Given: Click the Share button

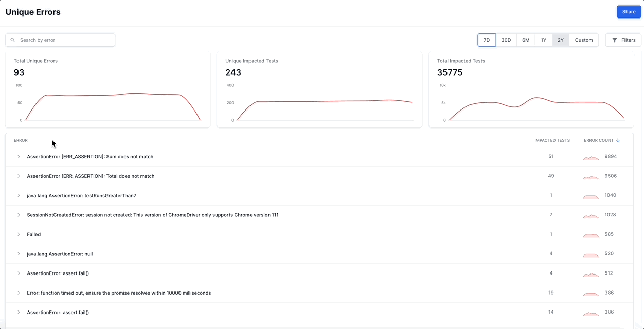Looking at the screenshot, I should click(x=629, y=12).
